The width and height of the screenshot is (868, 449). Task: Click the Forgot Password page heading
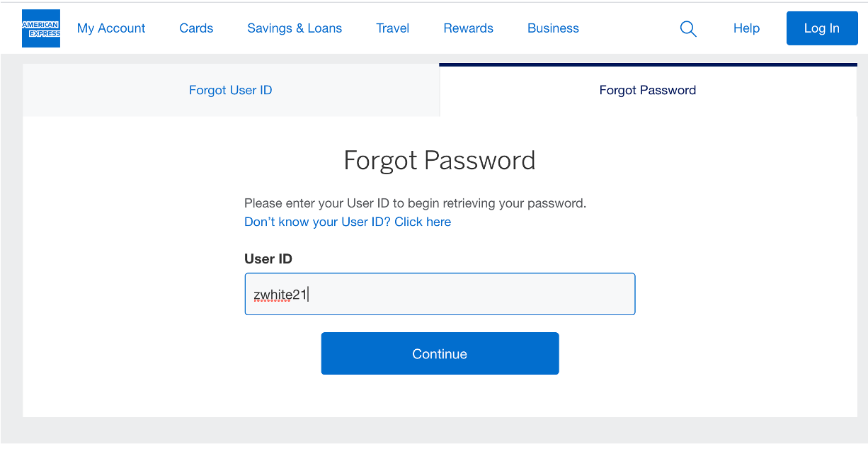pos(439,160)
